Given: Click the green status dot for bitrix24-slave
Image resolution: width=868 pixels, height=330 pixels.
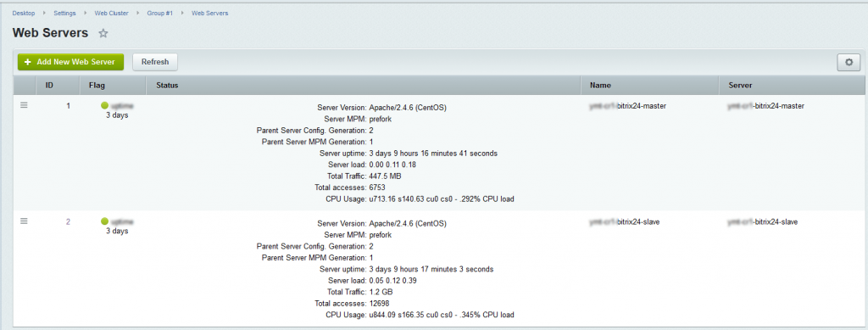Looking at the screenshot, I should tap(104, 221).
